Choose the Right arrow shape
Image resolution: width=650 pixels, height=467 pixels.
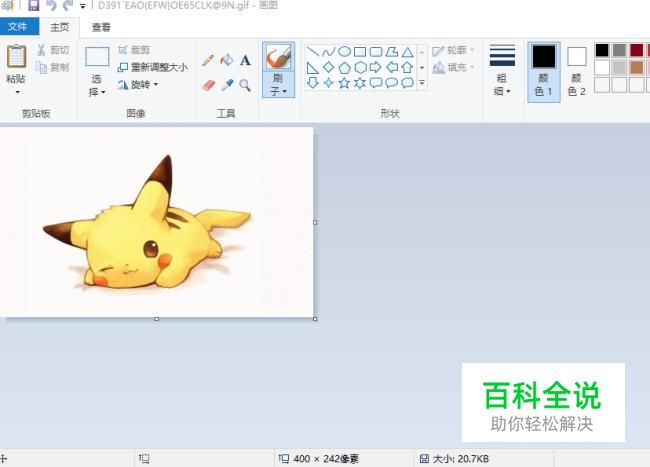click(x=376, y=67)
